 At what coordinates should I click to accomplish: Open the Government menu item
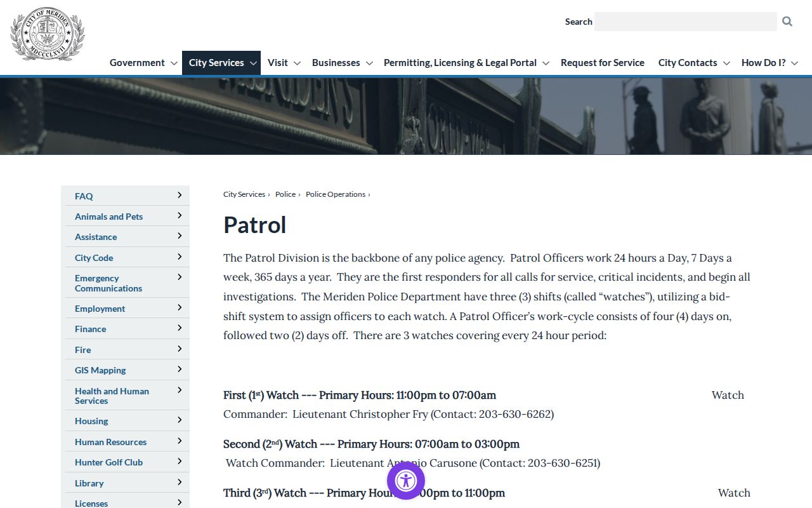click(x=137, y=63)
